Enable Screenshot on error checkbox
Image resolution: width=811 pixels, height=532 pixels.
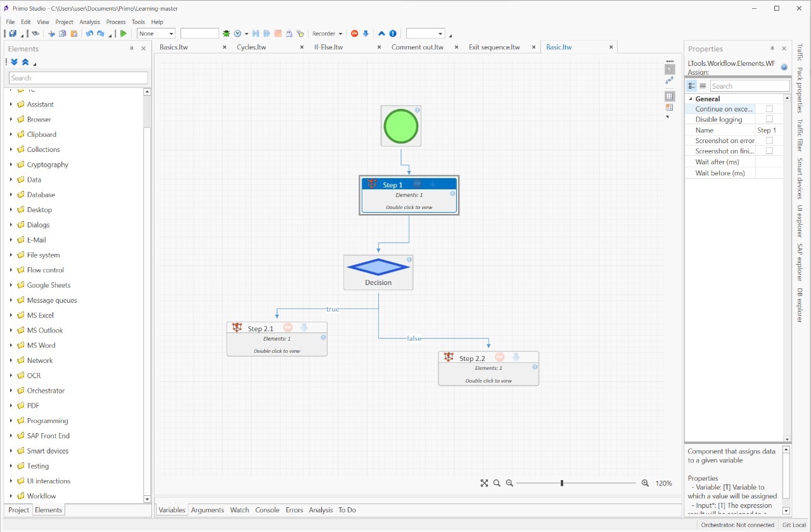point(769,140)
